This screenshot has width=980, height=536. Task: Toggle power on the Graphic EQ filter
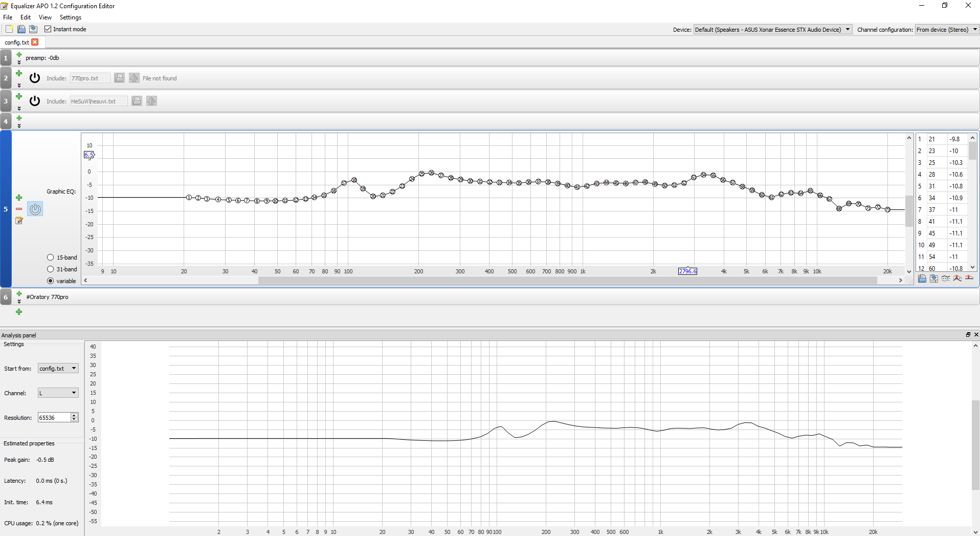coord(35,209)
